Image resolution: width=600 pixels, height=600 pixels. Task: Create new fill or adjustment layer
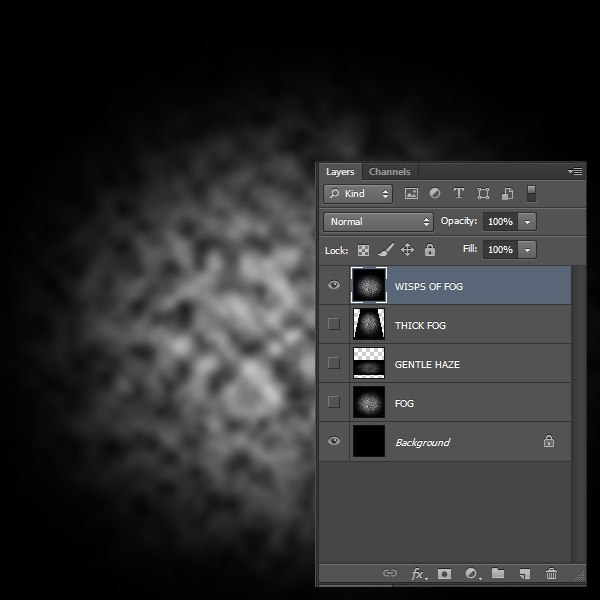(473, 574)
